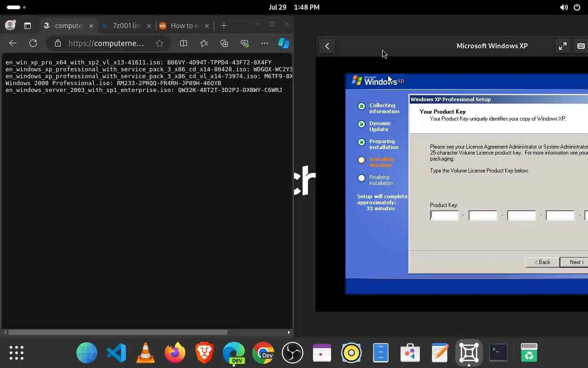Image resolution: width=588 pixels, height=368 pixels.
Task: Close the How to e... tab
Action: (207, 26)
